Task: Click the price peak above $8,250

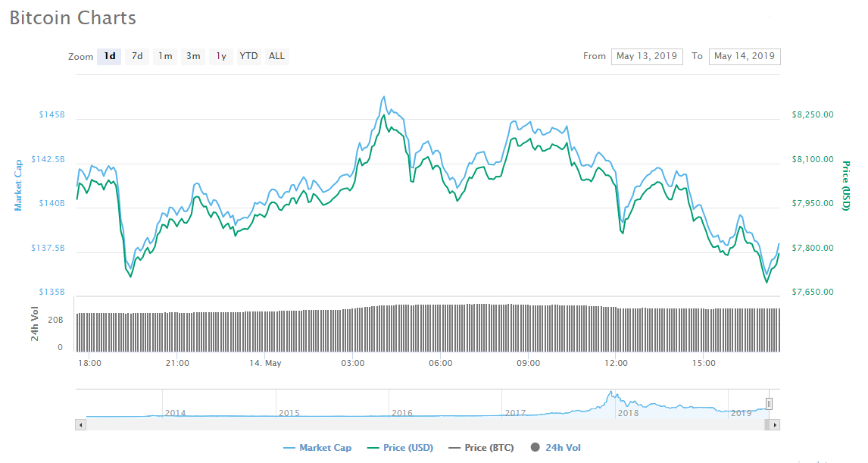Action: (x=384, y=98)
